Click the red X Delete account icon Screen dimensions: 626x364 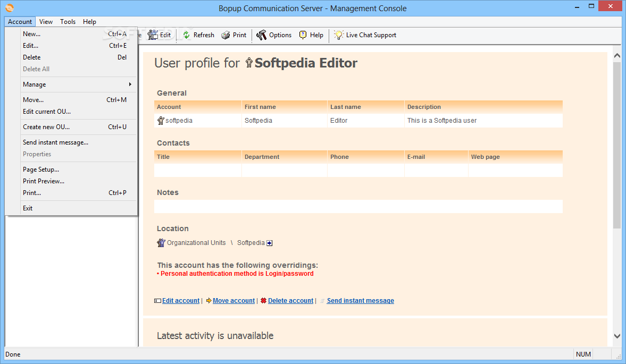click(x=263, y=301)
